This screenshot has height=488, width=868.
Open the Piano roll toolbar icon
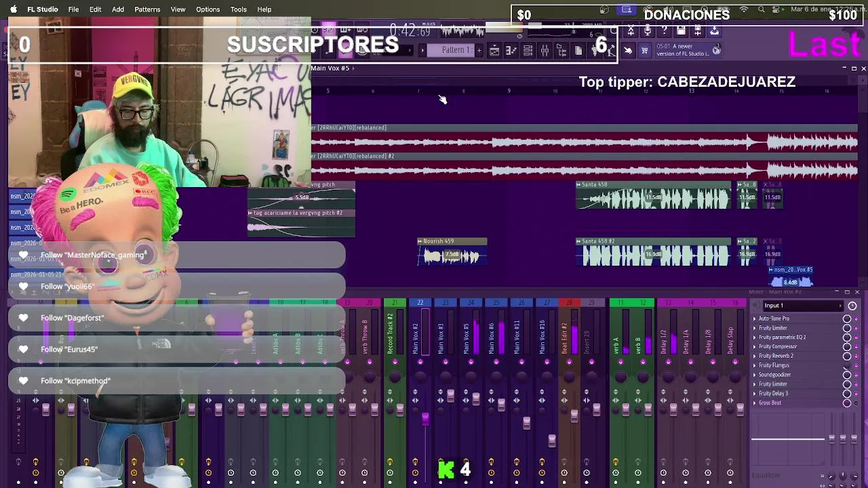[x=511, y=50]
